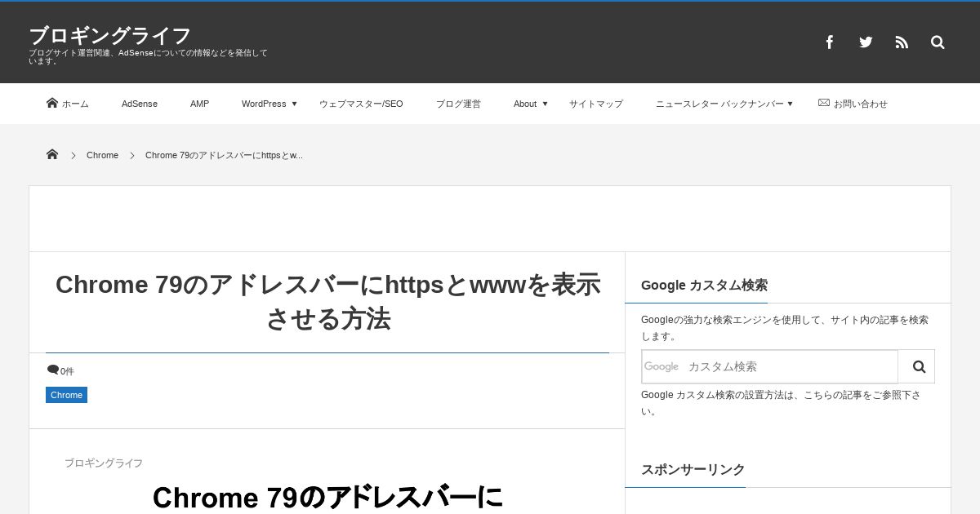Viewport: 980px width, 514px height.
Task: Click the article title heading
Action: (327, 301)
